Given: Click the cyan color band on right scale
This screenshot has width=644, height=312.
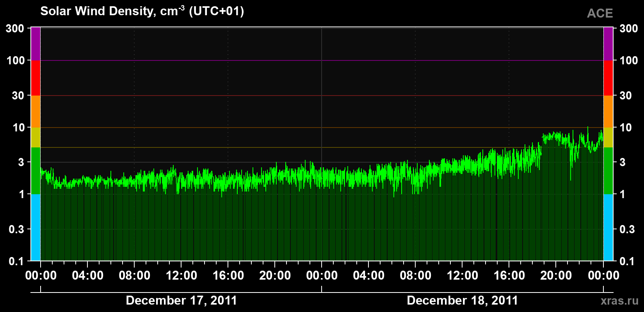Looking at the screenshot, I should [x=608, y=227].
